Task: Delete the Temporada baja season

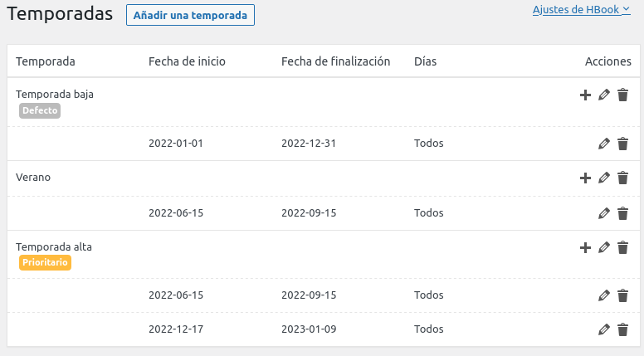Action: coord(622,95)
